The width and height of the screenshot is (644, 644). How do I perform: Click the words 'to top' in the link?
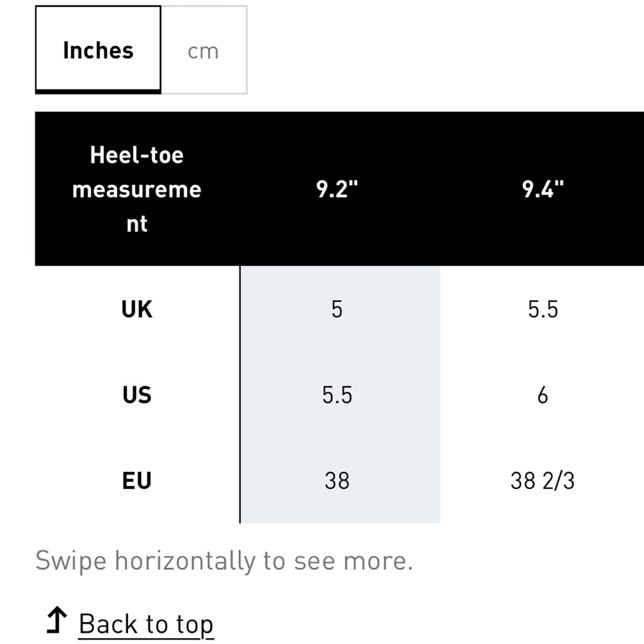(180, 625)
